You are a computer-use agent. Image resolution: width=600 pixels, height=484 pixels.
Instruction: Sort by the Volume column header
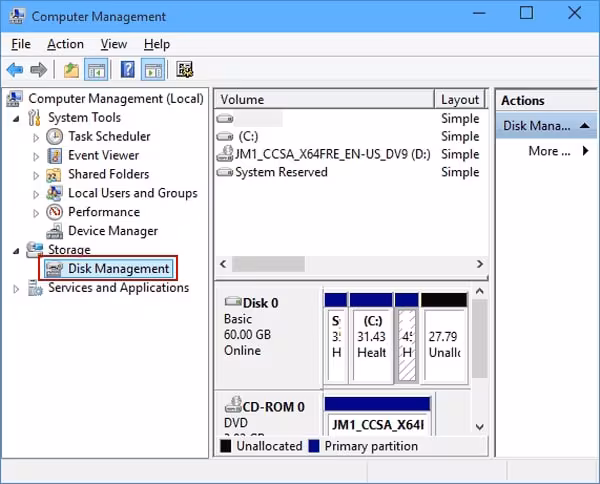(x=324, y=99)
